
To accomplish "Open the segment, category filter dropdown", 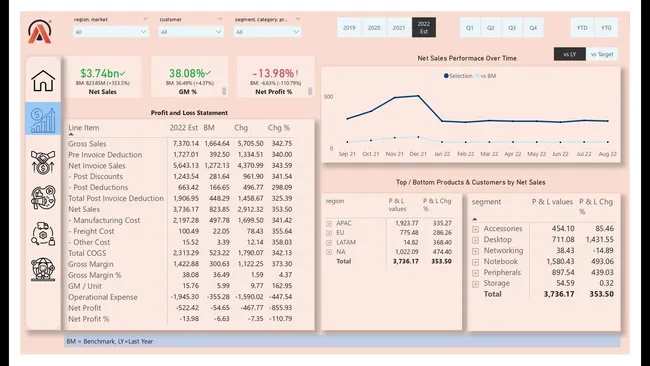I will click(x=267, y=32).
